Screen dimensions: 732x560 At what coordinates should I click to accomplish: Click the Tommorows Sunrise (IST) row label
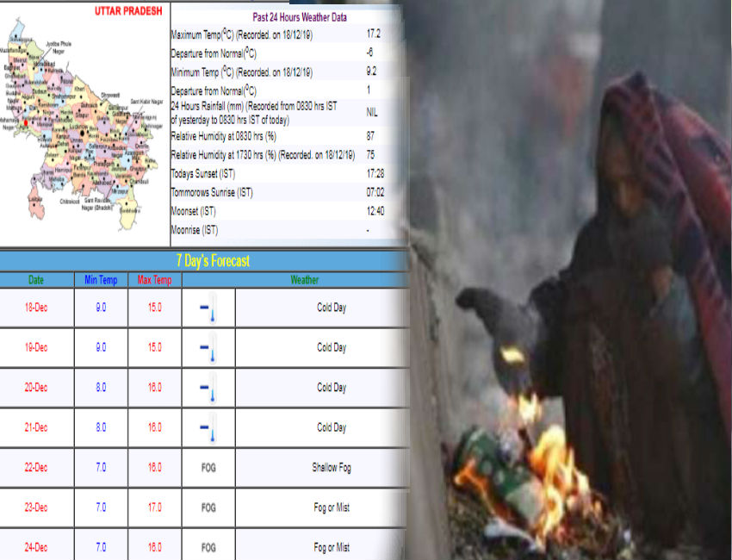coord(212,192)
